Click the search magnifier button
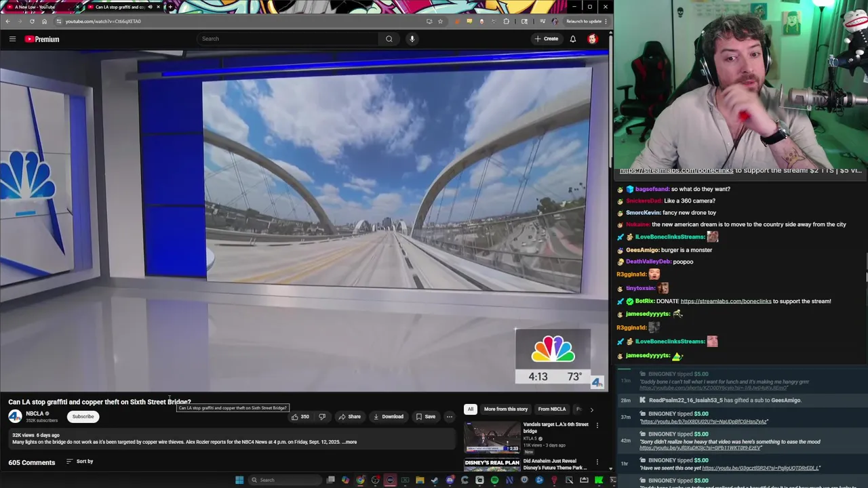The width and height of the screenshot is (868, 488). (x=389, y=39)
